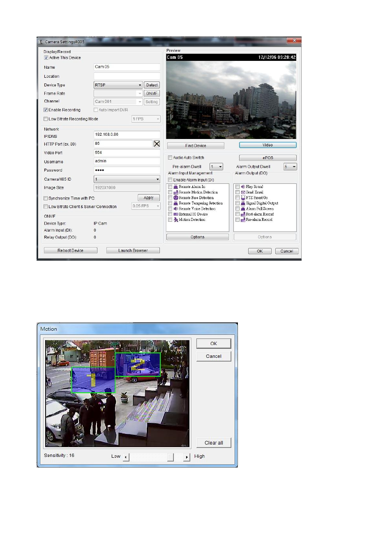
Task: Cancel the Camera Settings dialog
Action: [287, 251]
